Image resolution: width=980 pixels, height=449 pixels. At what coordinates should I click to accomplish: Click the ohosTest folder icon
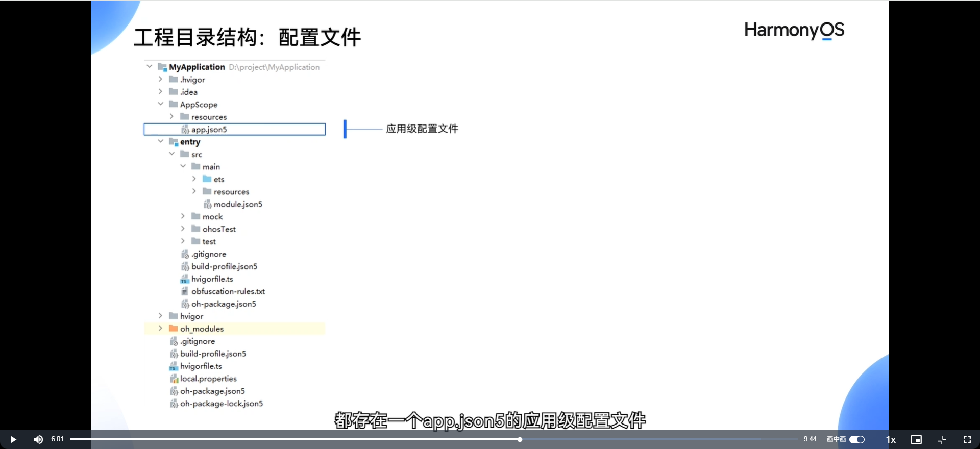pos(196,228)
